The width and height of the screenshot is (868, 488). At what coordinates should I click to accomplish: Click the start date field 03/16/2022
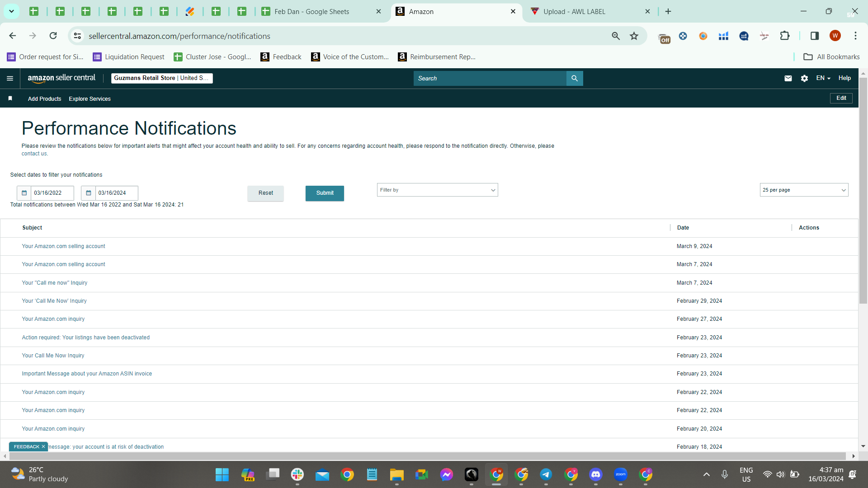click(x=52, y=193)
